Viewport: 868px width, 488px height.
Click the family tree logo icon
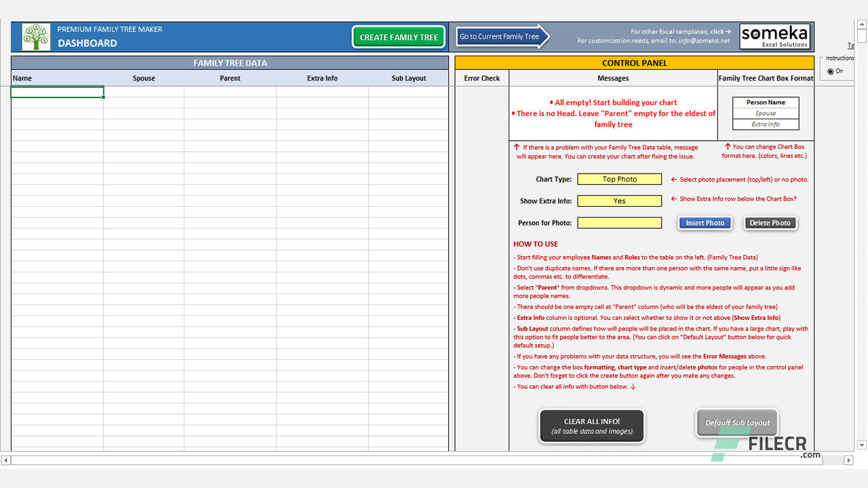coord(36,37)
